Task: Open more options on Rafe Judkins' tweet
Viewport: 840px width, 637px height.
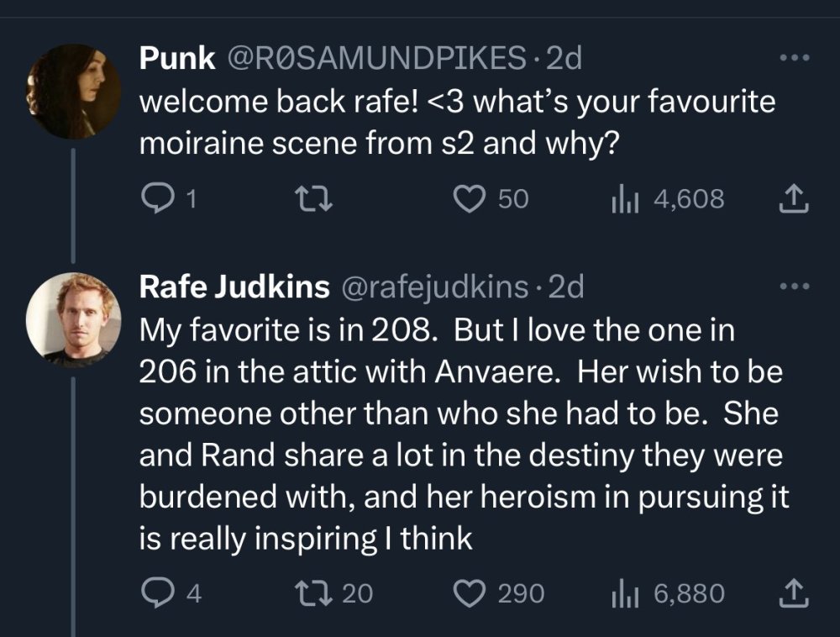Action: pos(794,287)
